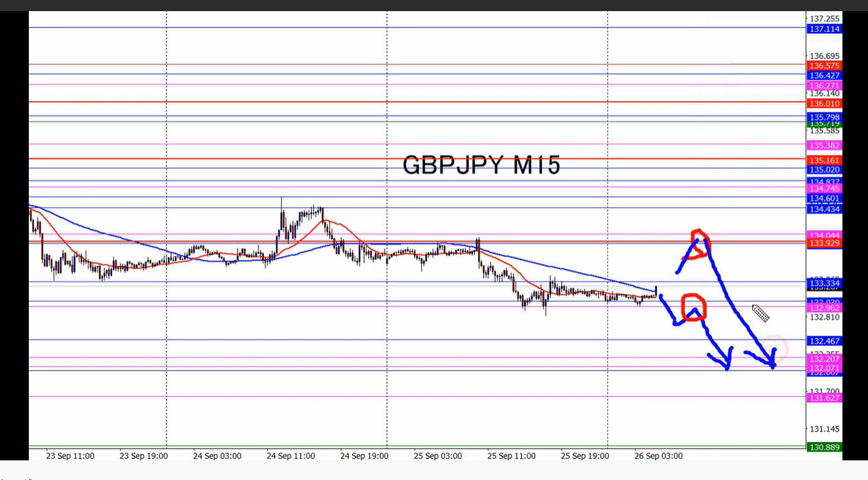868x480 pixels.
Task: Click the left blue downward arrowhead
Action: (723, 359)
